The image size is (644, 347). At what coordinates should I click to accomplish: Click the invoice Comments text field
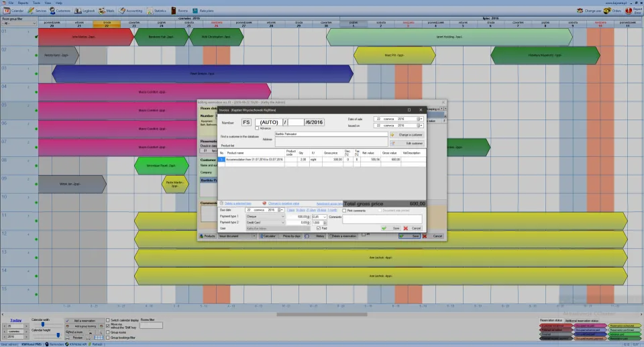point(382,219)
